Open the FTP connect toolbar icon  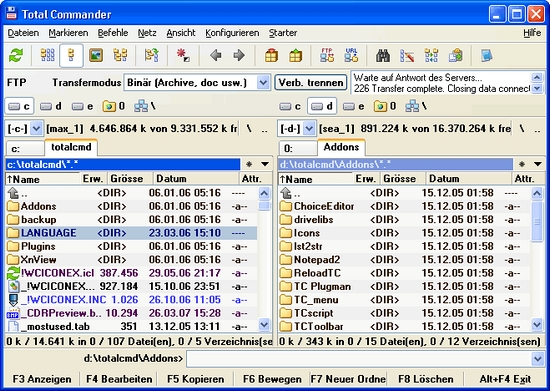coord(327,55)
